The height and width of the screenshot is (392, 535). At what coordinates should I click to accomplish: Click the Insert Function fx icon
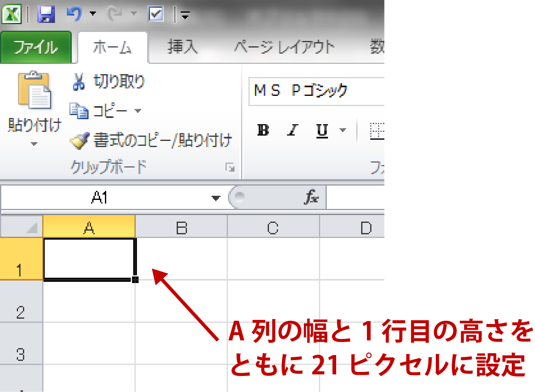pyautogui.click(x=310, y=197)
